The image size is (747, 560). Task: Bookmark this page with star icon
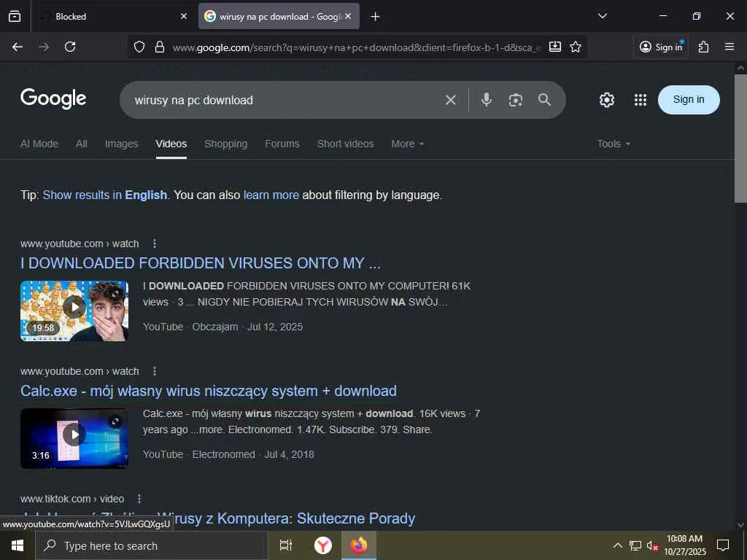(576, 47)
